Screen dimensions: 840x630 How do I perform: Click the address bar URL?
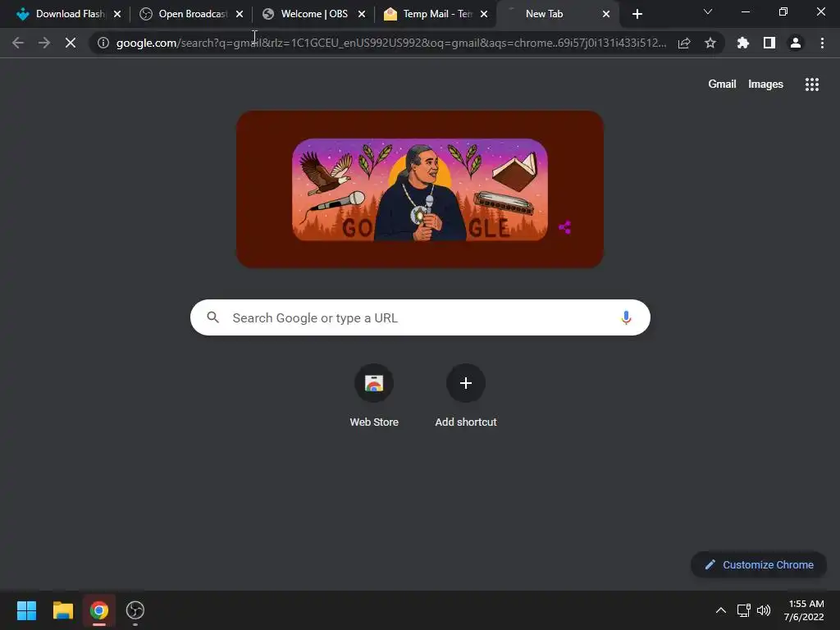pos(391,43)
